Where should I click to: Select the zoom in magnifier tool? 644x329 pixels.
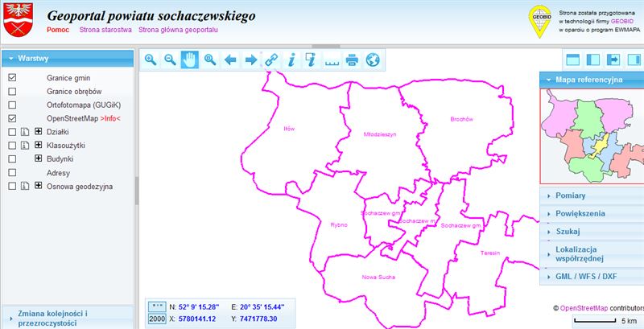[x=150, y=60]
